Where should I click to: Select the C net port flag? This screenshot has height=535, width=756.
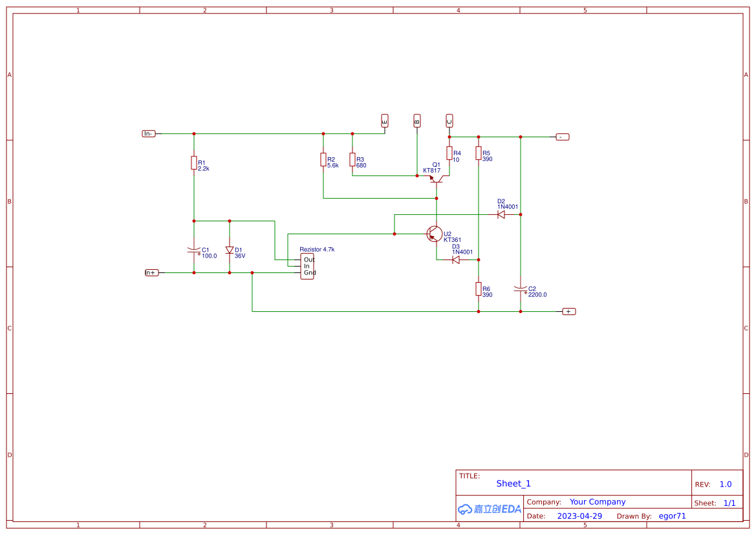(449, 120)
